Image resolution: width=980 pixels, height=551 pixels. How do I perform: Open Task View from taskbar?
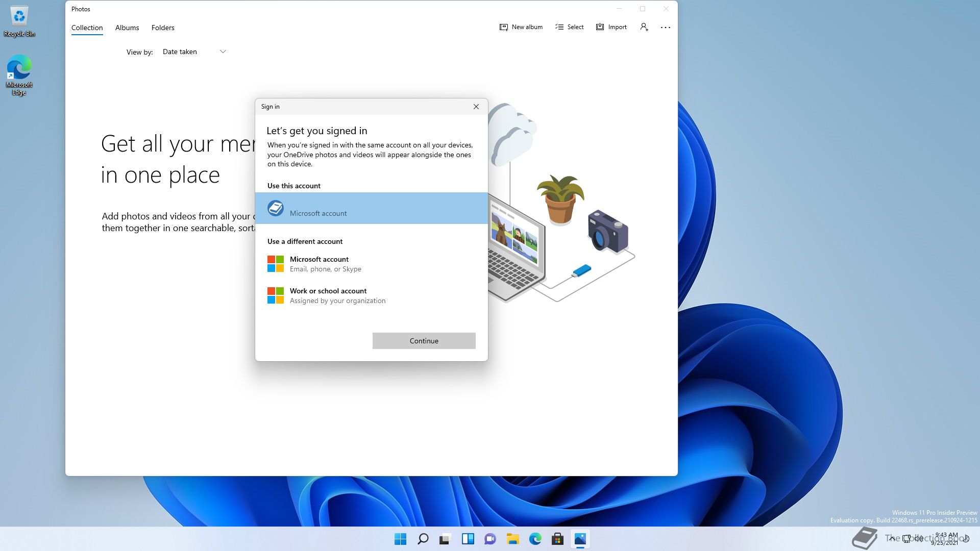[446, 539]
